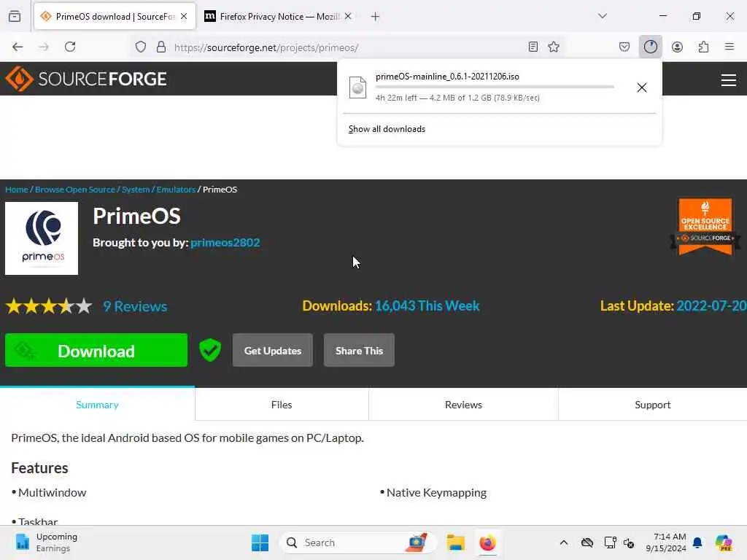Switch to the Support tab
Image resolution: width=747 pixels, height=560 pixels.
(653, 404)
